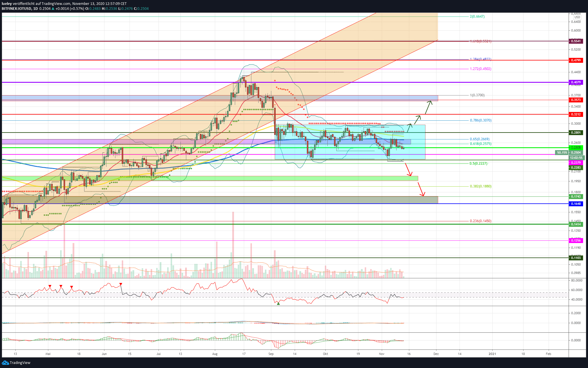Select the Nov label on time axis

[x=381, y=354]
